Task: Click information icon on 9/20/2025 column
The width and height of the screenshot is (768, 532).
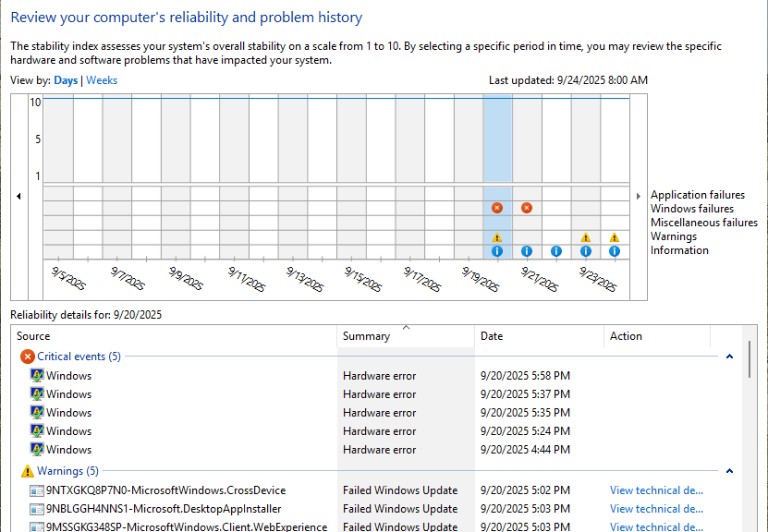Action: tap(497, 251)
